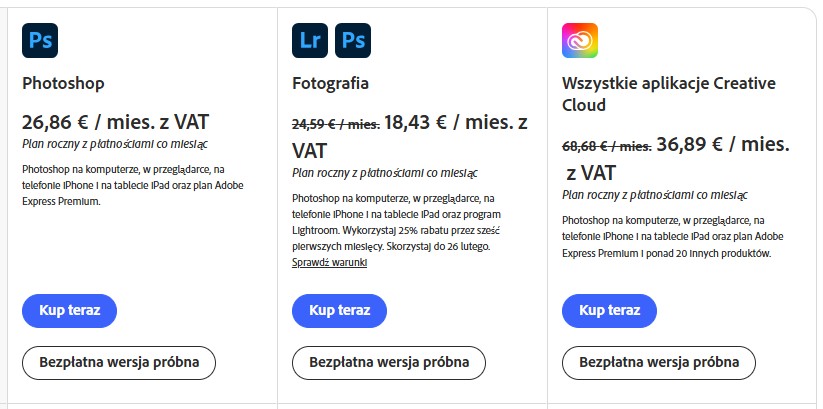Click the Wszystkie aplikacje Creative Cloud heading
The width and height of the screenshot is (823, 409).
pos(668,94)
